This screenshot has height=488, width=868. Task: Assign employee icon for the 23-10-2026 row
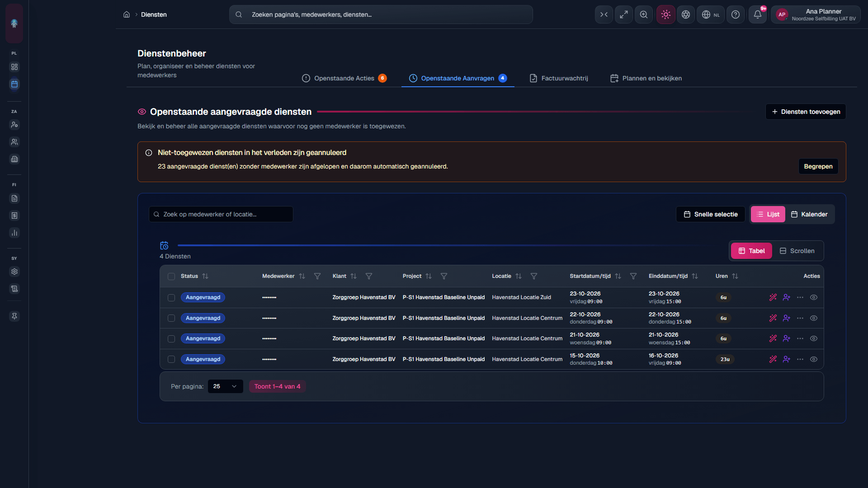pyautogui.click(x=787, y=297)
